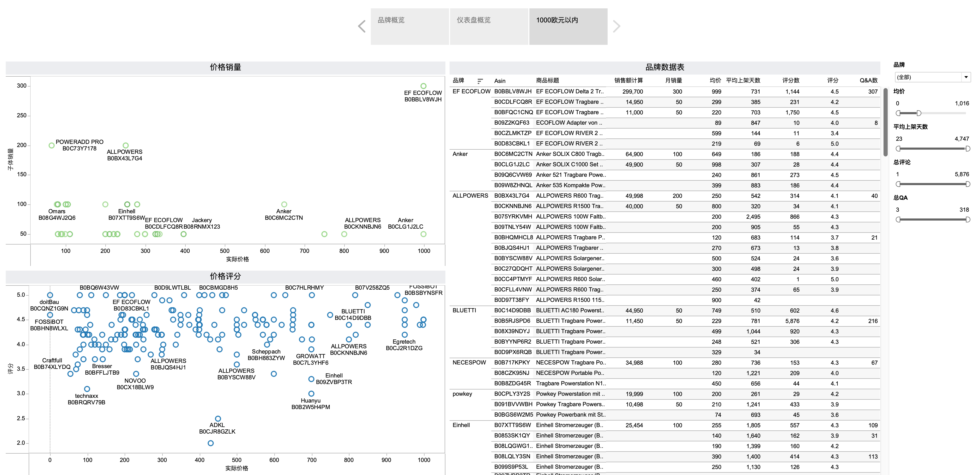Go to the next dashboard tab arrow

pos(617,26)
